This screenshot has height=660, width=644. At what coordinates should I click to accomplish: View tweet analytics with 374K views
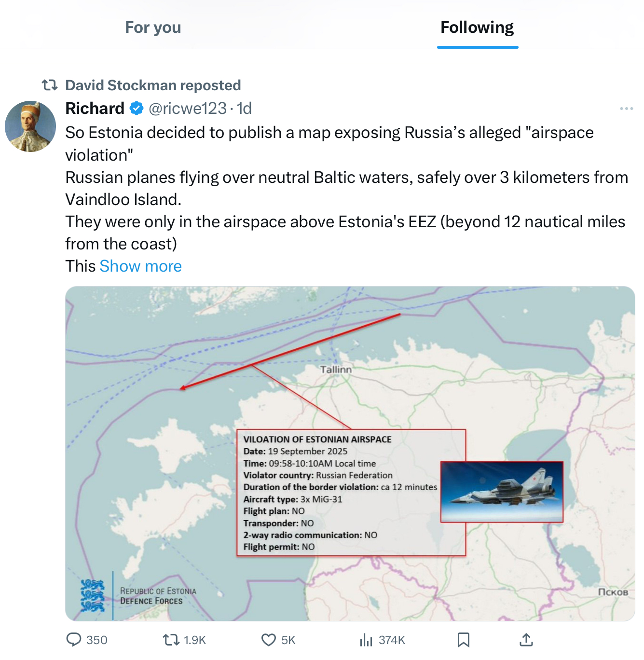(366, 640)
